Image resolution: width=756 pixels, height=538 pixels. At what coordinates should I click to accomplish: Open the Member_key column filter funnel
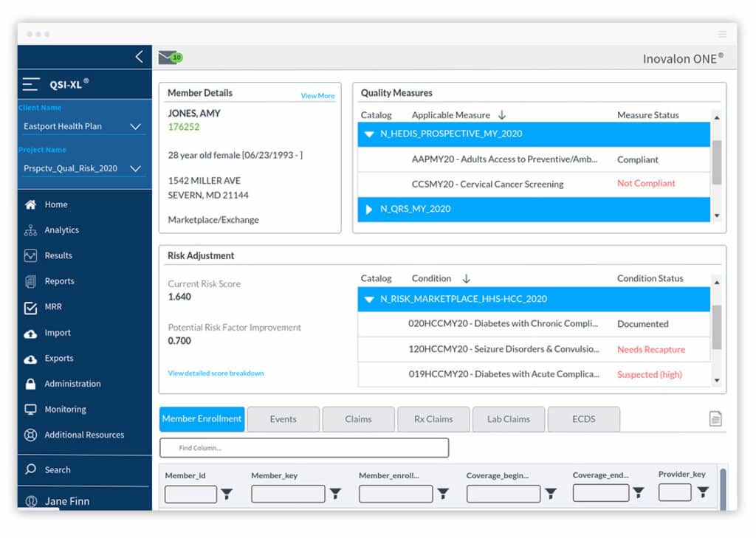click(336, 493)
